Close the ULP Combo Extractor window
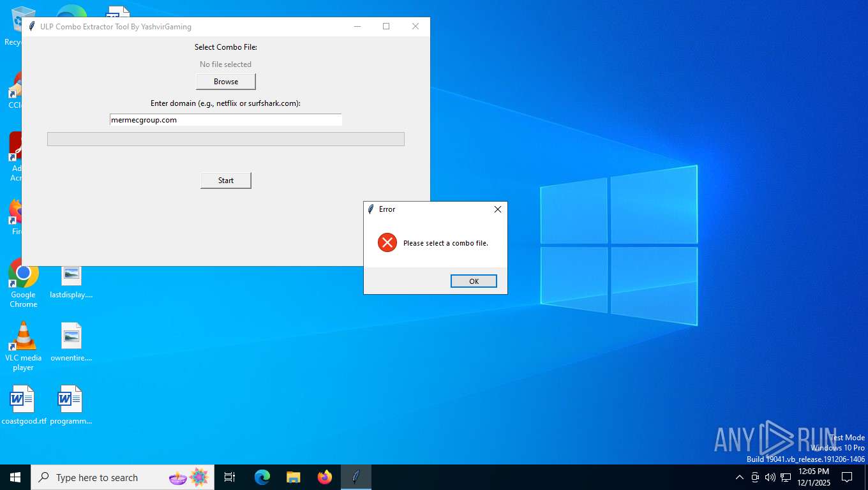Screen dimensions: 868x490 415,26
